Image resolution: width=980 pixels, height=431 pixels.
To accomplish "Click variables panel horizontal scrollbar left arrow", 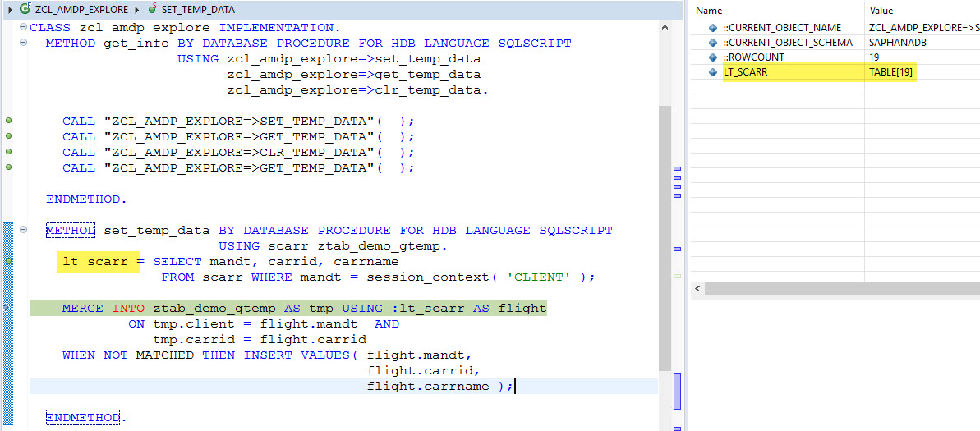I will [697, 288].
